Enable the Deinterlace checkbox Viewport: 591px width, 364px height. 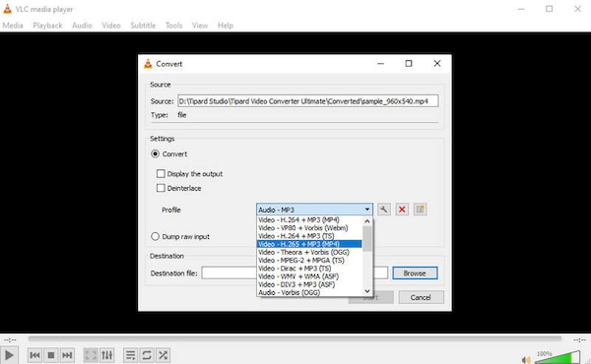(x=161, y=188)
